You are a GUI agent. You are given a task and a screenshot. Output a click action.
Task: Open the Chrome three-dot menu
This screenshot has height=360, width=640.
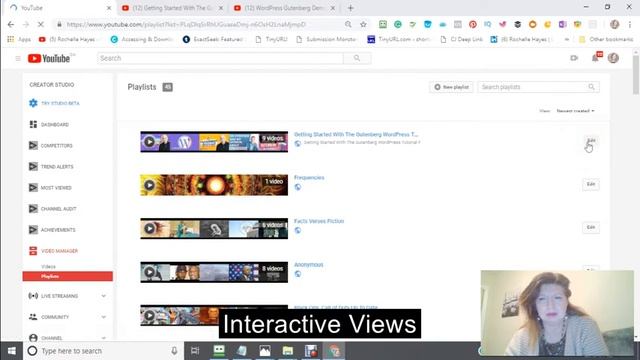click(x=630, y=24)
